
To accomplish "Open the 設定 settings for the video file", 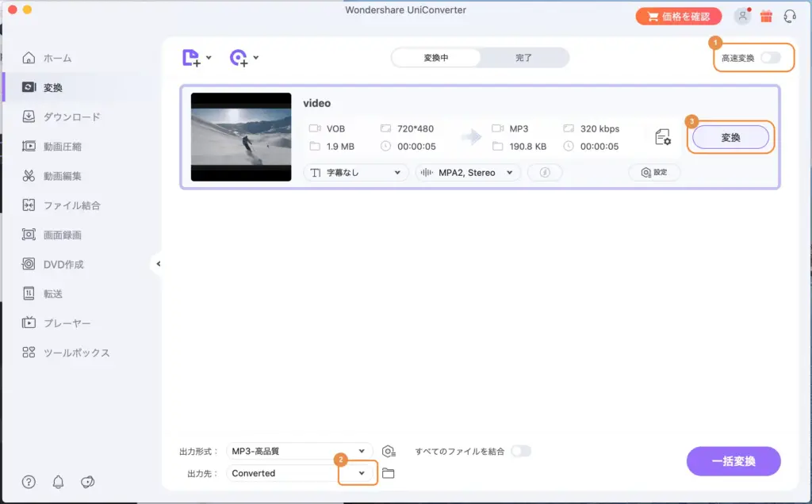I will [654, 172].
